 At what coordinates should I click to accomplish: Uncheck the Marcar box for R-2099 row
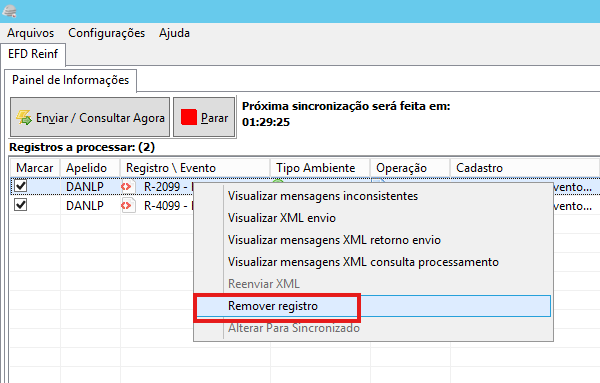[x=20, y=186]
